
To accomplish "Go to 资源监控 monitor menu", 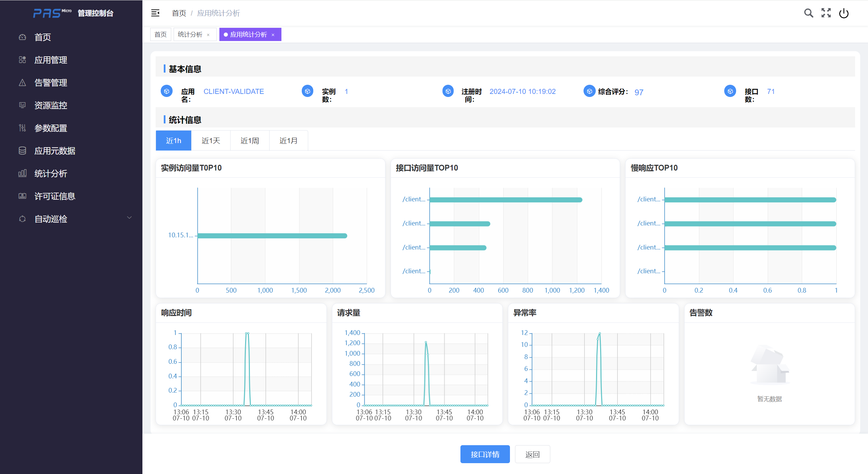I will tap(51, 105).
